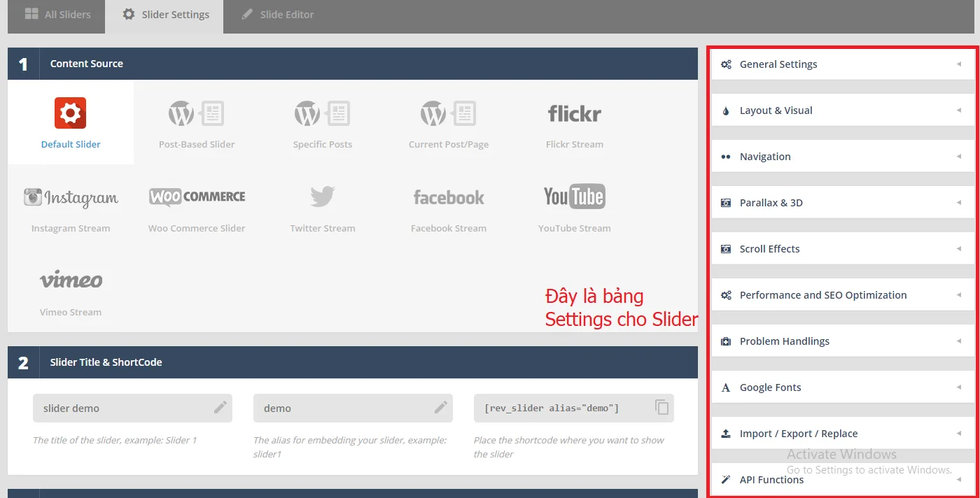The image size is (980, 498).
Task: Expand Problem Handlings with its arrow
Action: pyautogui.click(x=959, y=341)
